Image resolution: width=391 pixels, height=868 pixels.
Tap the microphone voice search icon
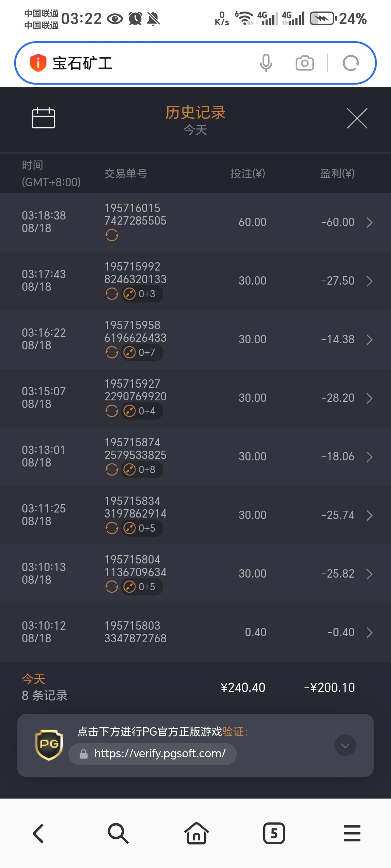(266, 63)
